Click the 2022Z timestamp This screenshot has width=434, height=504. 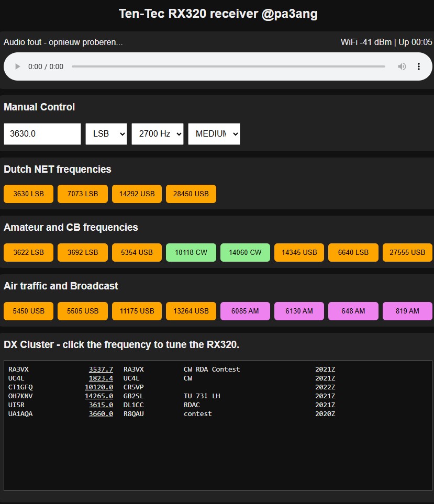click(325, 387)
